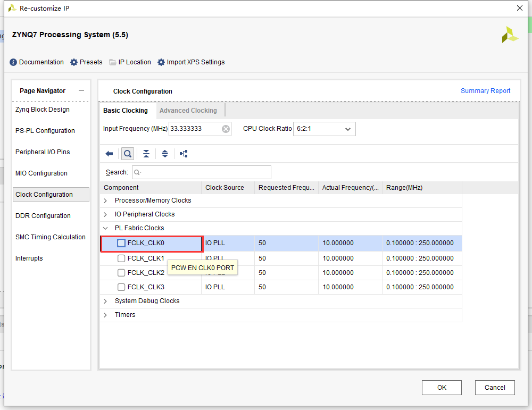
Task: Click the Actual Frequency column header
Action: 350,188
